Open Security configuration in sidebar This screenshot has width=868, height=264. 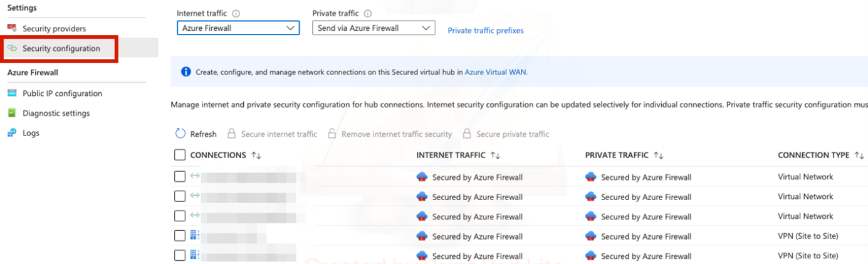click(x=61, y=48)
